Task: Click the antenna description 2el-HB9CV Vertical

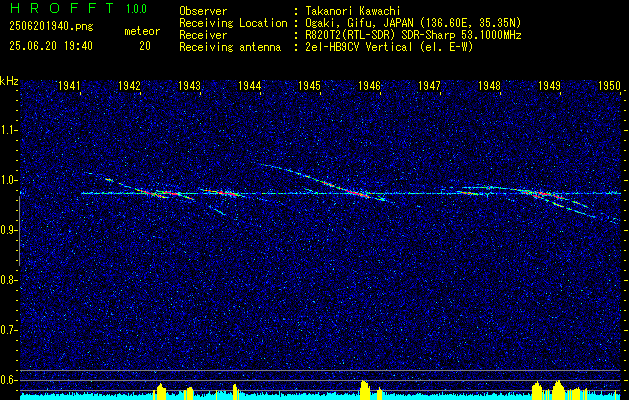Action: tap(389, 47)
